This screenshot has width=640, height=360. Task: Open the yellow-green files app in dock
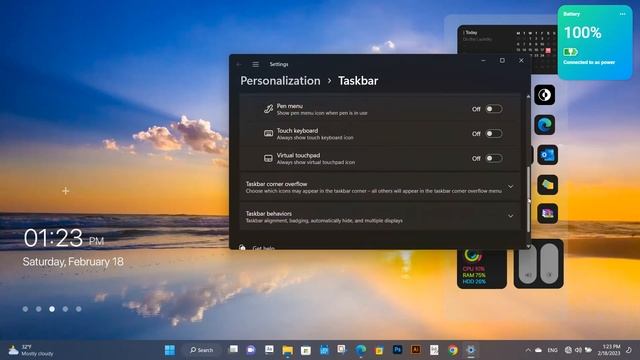point(547,185)
